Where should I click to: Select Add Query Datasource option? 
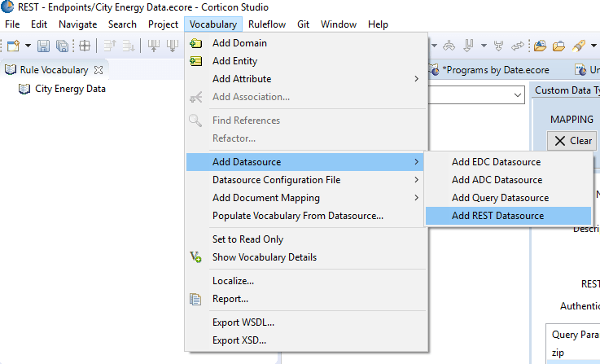500,198
